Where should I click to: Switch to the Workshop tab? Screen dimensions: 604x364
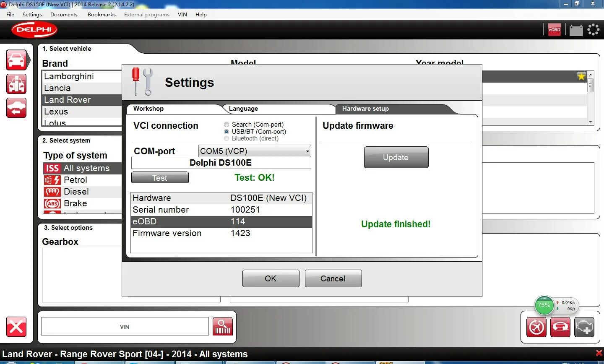coord(174,109)
